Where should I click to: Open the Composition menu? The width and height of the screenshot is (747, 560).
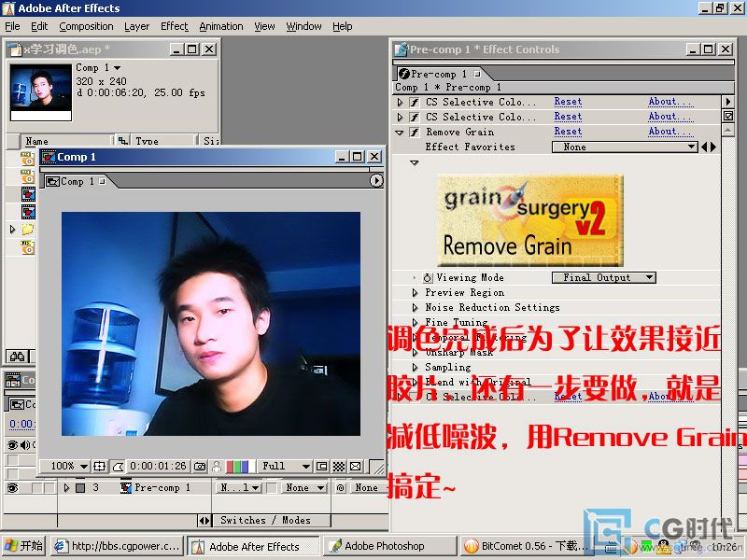[x=86, y=26]
